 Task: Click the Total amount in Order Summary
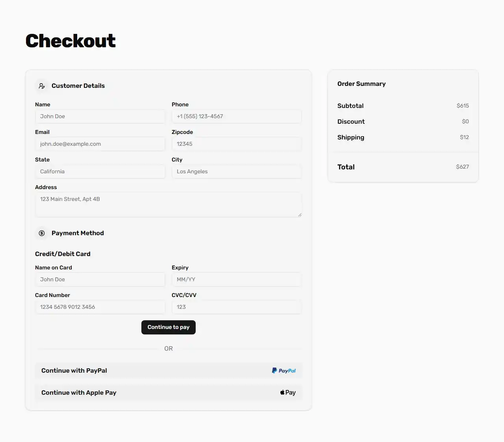coord(462,167)
